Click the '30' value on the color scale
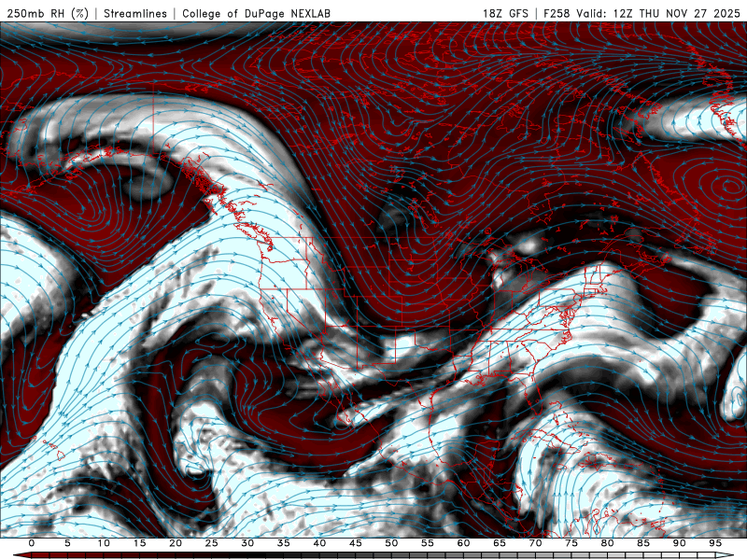This screenshot has height=560, width=747. click(247, 543)
